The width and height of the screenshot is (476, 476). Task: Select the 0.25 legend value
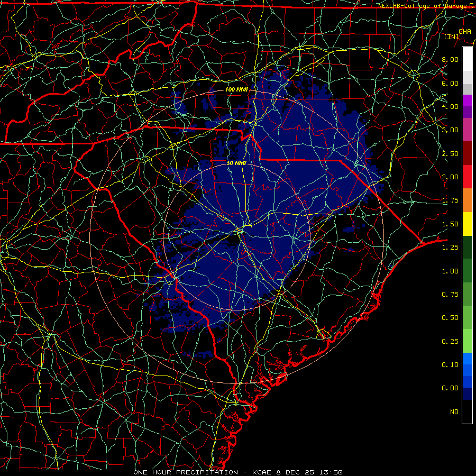tap(450, 342)
